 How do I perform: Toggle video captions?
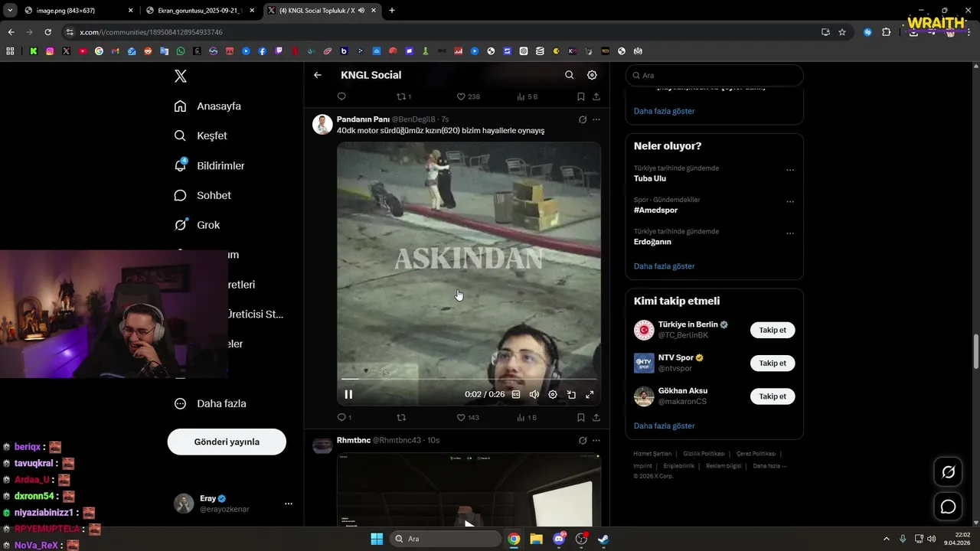[x=516, y=394]
